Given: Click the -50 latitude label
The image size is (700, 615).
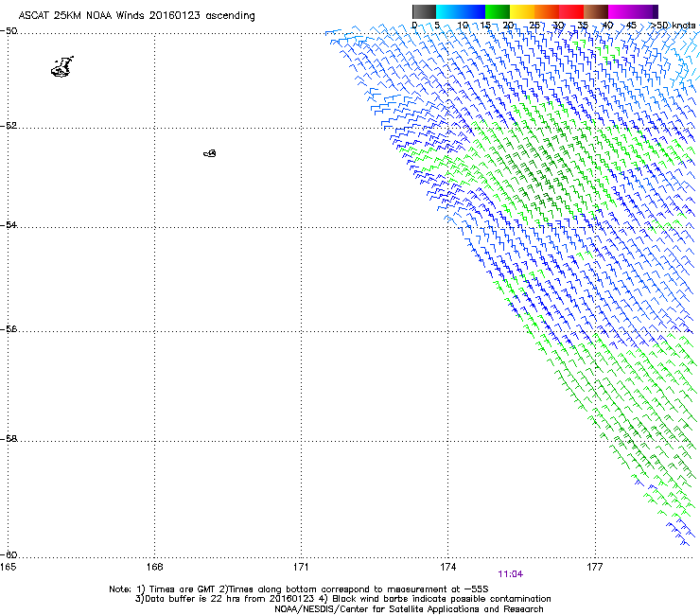Looking at the screenshot, I should pos(9,31).
